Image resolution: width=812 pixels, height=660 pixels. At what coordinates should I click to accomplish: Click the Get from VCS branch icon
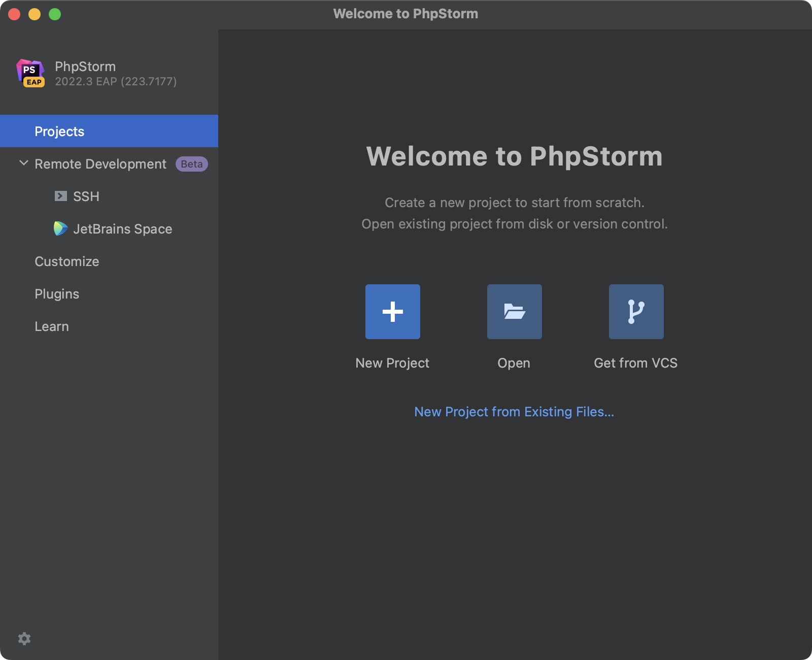coord(636,311)
